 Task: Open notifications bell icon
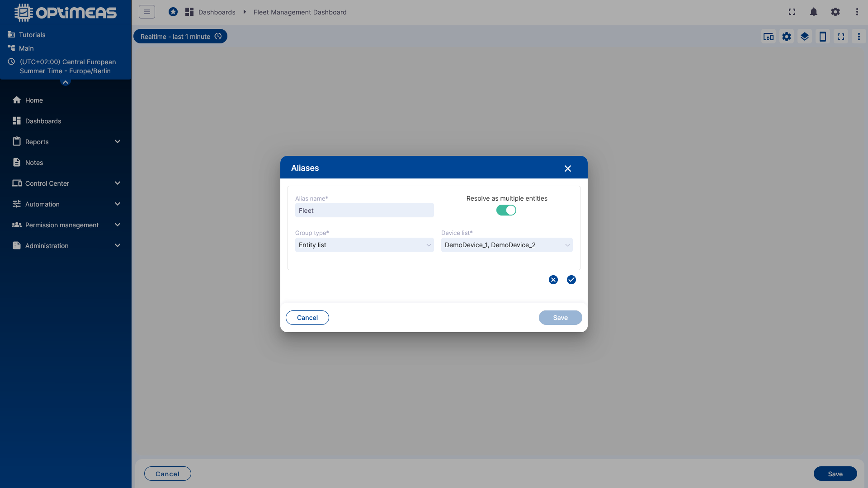pyautogui.click(x=814, y=12)
